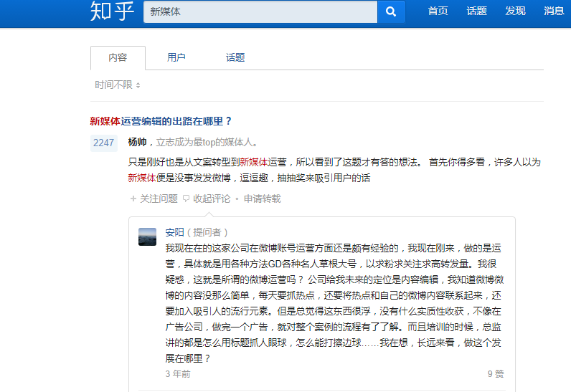Click comment text starting 我现在在的这家公司

tap(334, 303)
